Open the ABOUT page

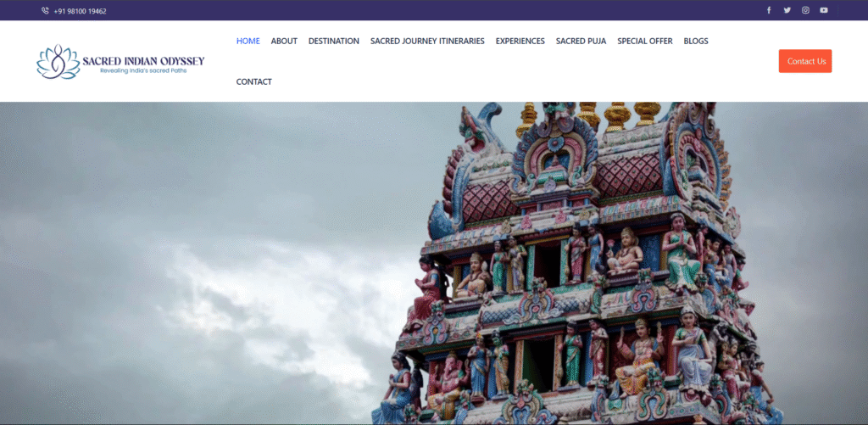[284, 41]
